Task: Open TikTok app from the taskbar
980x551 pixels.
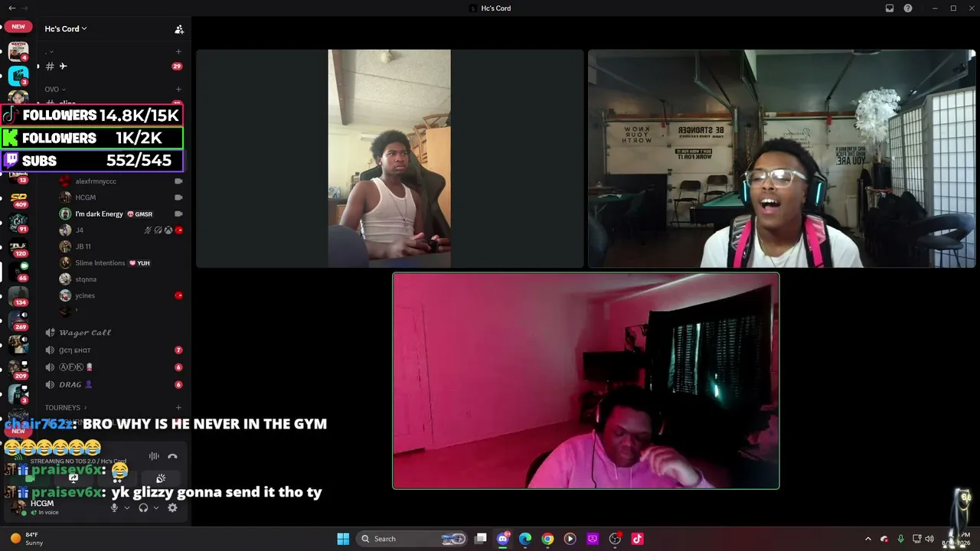Action: coord(637,539)
